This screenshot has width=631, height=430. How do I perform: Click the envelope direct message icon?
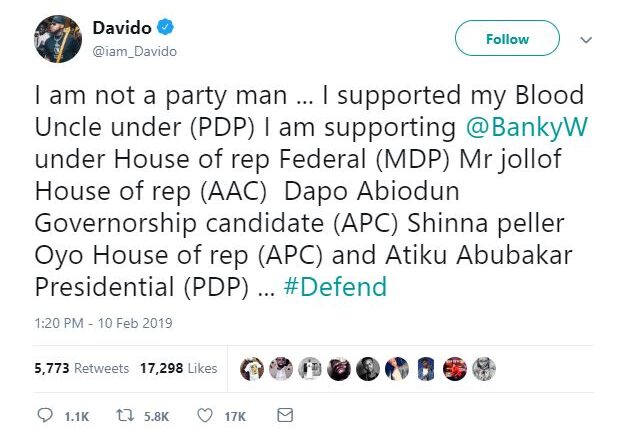click(284, 414)
